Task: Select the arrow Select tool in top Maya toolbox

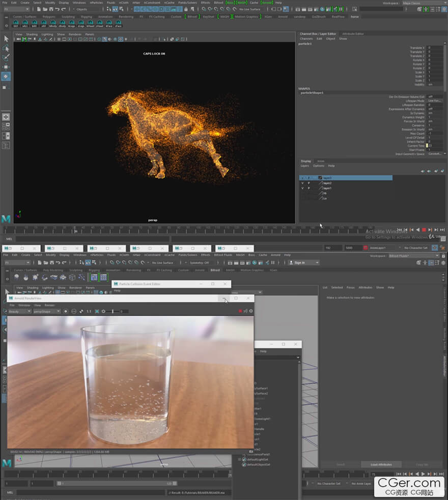Action: [6, 39]
